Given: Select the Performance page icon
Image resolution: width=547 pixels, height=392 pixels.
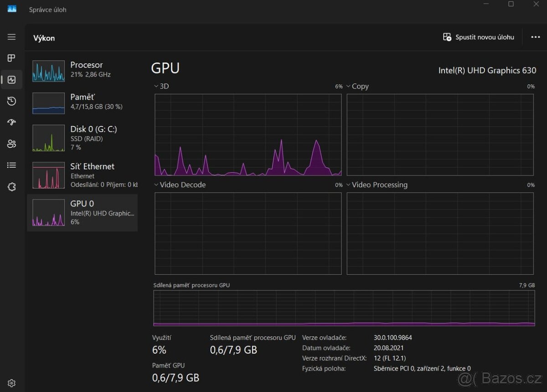Looking at the screenshot, I should tap(11, 80).
